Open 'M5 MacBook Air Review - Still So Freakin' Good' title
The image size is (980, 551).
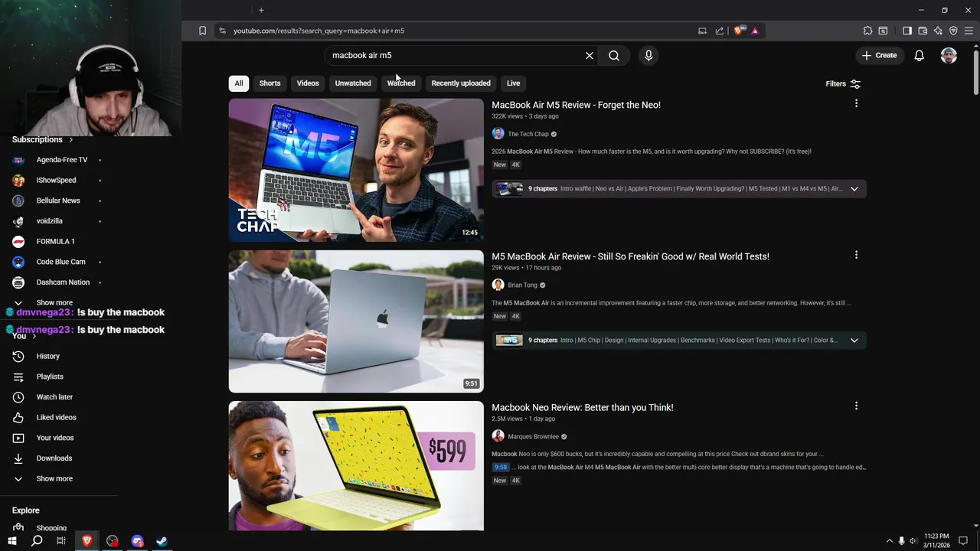click(x=630, y=256)
